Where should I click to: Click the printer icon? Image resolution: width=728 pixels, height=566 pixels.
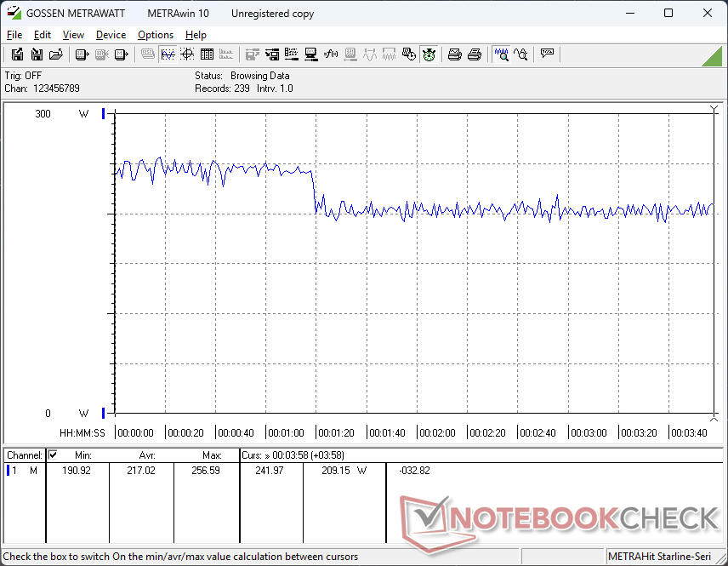[474, 54]
